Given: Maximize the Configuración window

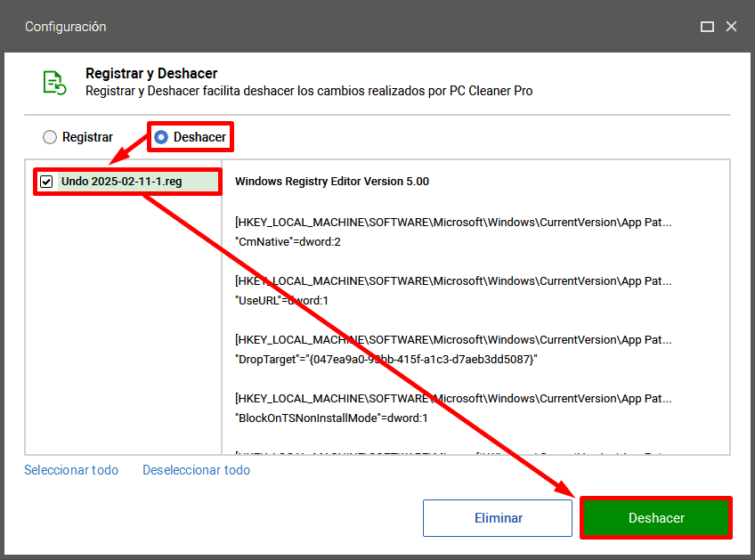Looking at the screenshot, I should (707, 27).
